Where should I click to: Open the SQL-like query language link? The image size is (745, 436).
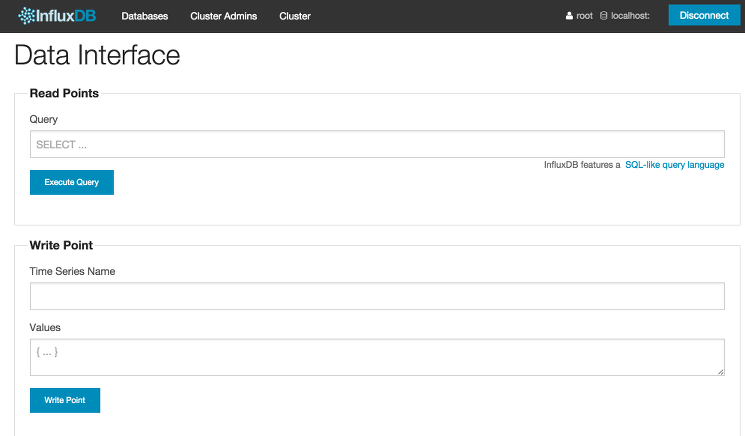tap(674, 165)
